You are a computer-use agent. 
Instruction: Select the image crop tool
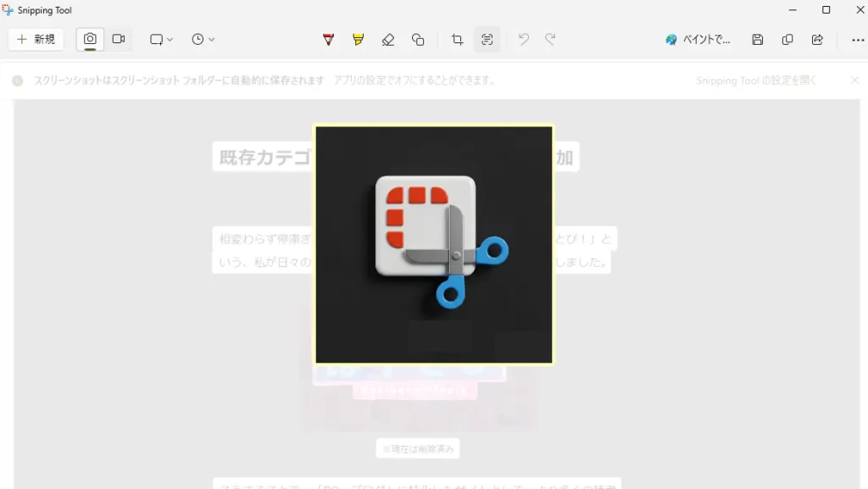(457, 40)
